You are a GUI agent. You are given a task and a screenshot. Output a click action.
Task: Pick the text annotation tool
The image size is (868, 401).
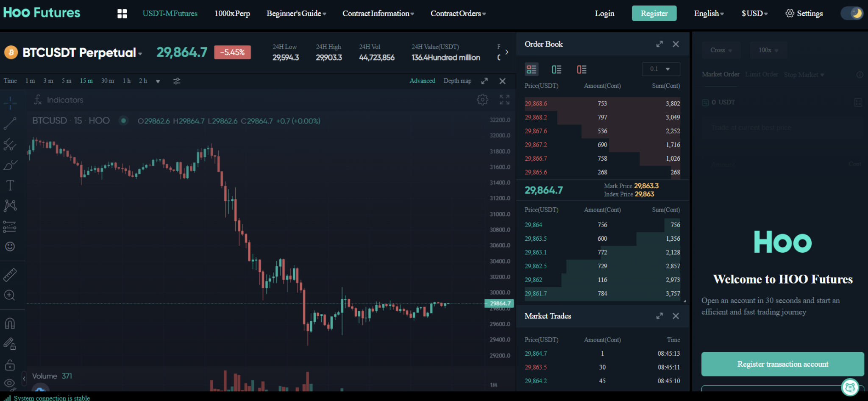pyautogui.click(x=9, y=185)
